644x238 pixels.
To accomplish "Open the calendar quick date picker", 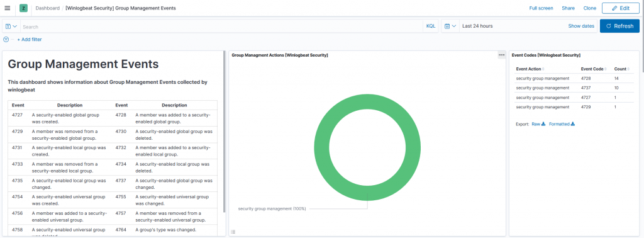I will [x=450, y=26].
